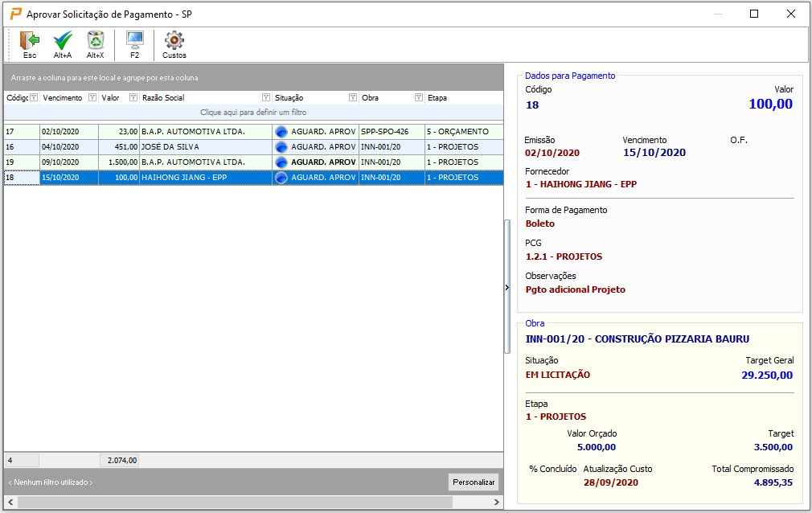This screenshot has height=513, width=812.
Task: Collapse the right panel with the splitter arrow
Action: [507, 288]
